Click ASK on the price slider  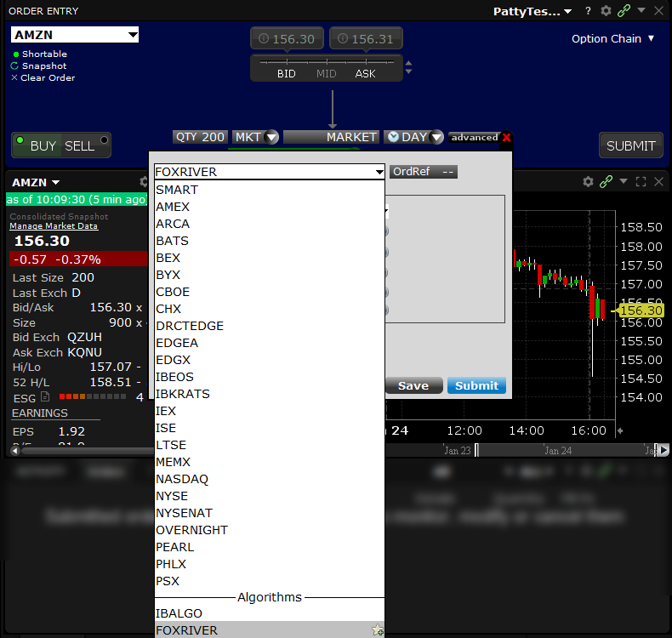[365, 74]
